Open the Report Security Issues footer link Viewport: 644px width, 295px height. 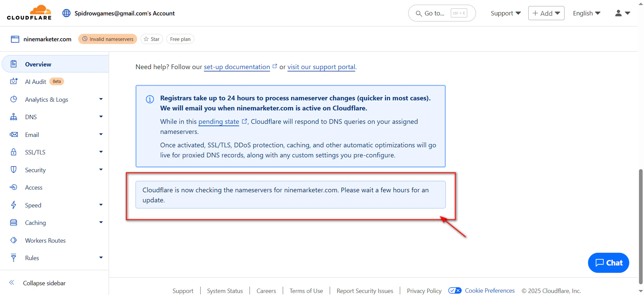(365, 291)
